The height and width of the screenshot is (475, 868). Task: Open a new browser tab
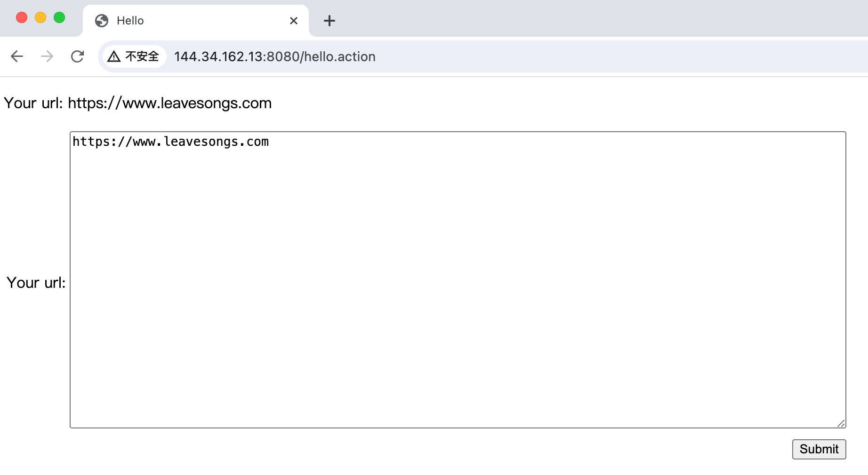point(330,21)
